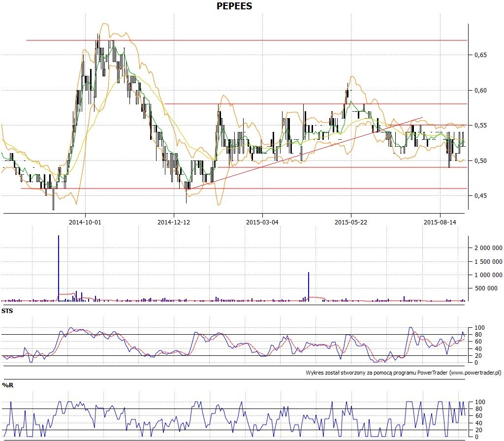Click the 0,60 price axis label

pyautogui.click(x=480, y=91)
